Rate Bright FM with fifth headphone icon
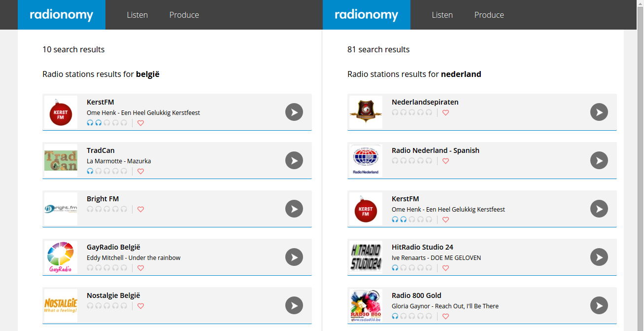The image size is (644, 331). click(x=124, y=209)
